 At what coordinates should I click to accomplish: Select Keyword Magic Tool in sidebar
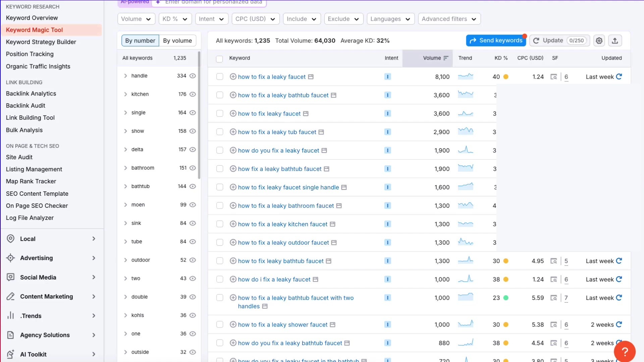click(51, 30)
